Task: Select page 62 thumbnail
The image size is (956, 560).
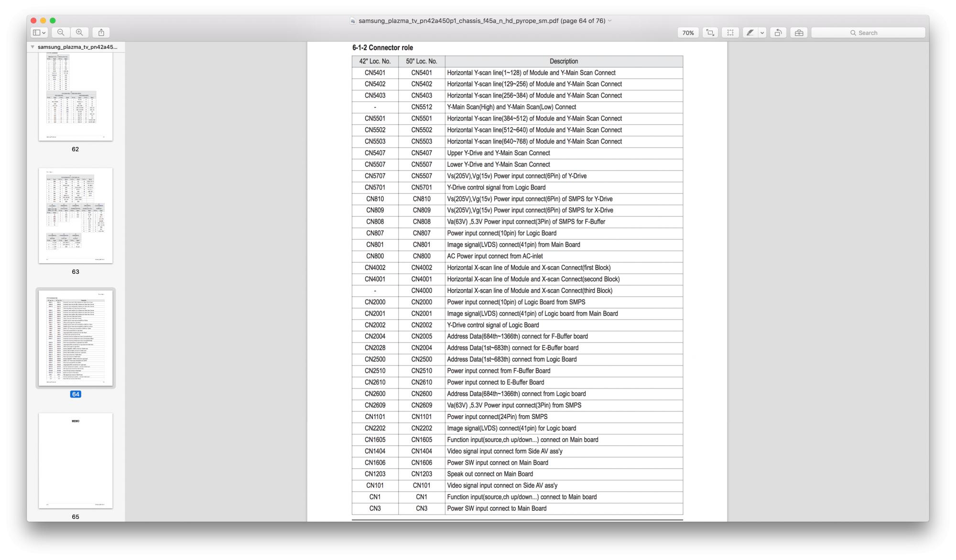Action: click(76, 96)
